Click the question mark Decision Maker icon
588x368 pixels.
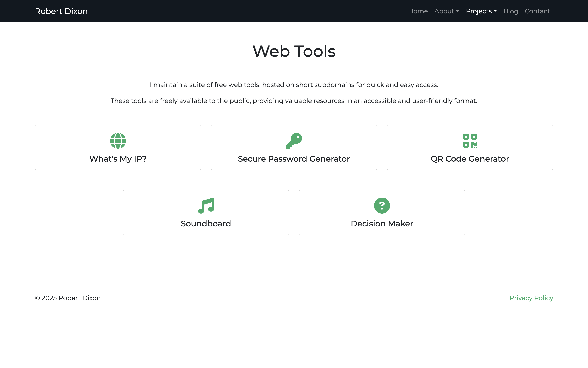tap(382, 206)
